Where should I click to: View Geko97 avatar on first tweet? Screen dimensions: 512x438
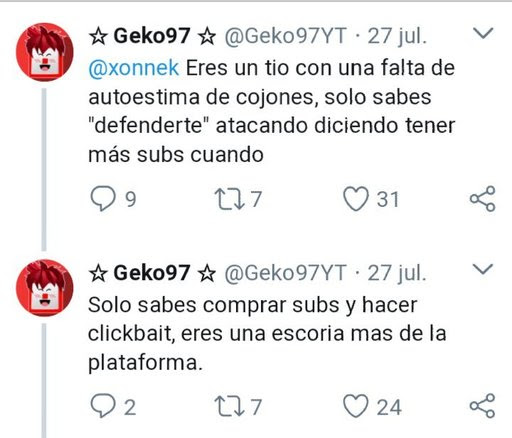[45, 52]
